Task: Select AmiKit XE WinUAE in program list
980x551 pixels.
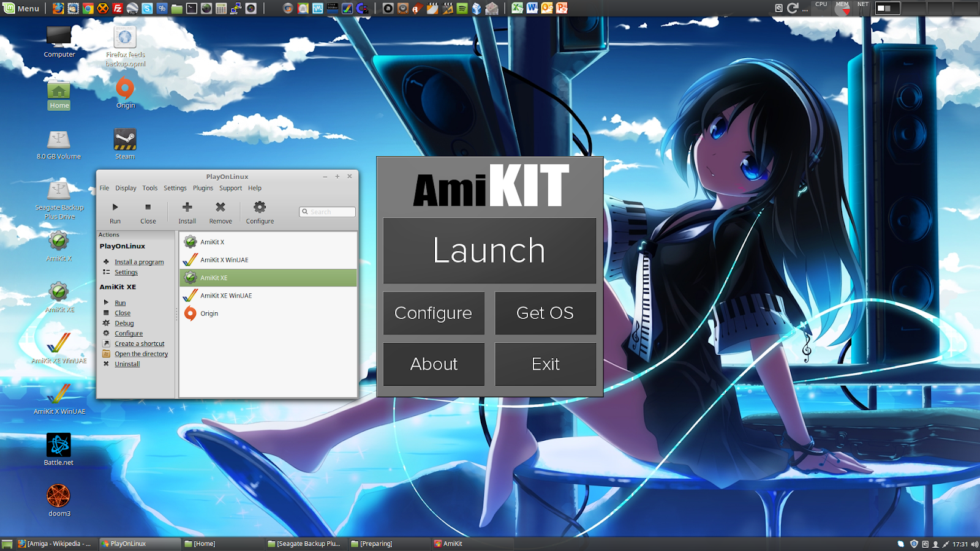Action: coord(268,295)
